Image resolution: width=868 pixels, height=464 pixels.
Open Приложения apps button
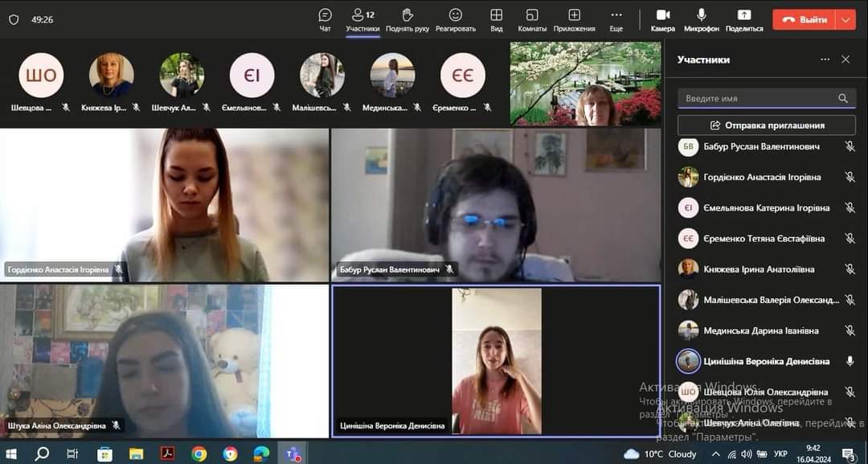[x=574, y=20]
